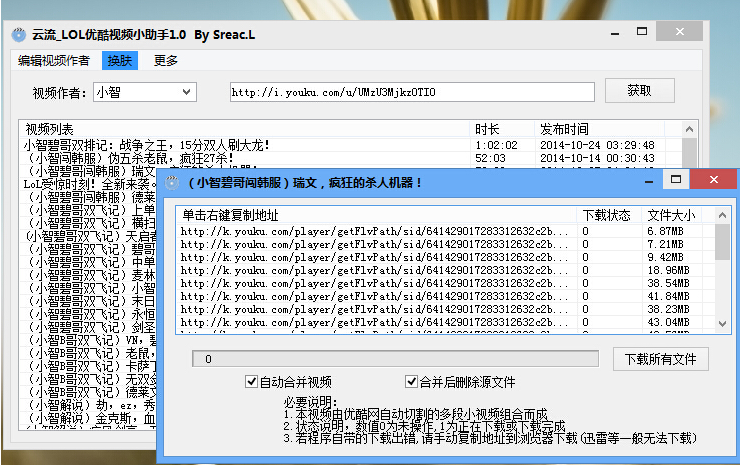Click the main window app icon
This screenshot has width=740, height=465.
18,34
